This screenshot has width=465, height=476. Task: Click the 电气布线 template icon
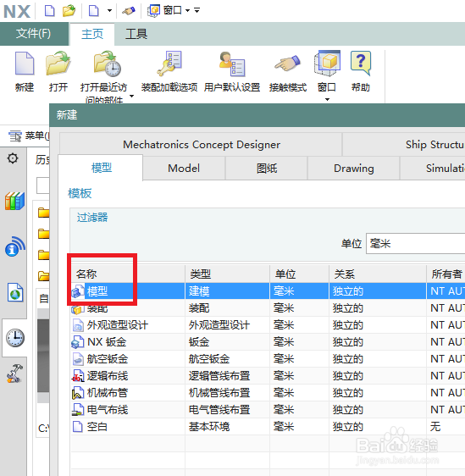click(x=78, y=410)
